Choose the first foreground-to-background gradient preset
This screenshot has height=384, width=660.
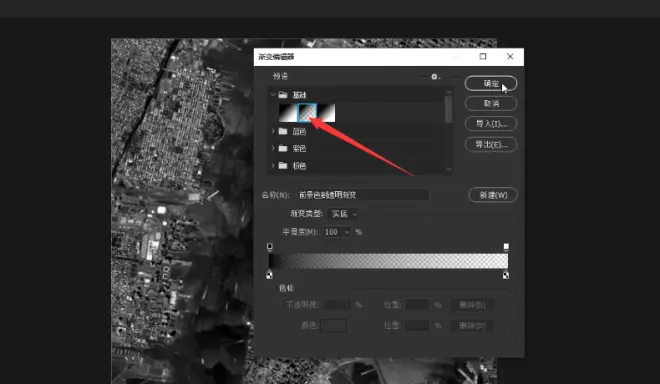tap(288, 112)
